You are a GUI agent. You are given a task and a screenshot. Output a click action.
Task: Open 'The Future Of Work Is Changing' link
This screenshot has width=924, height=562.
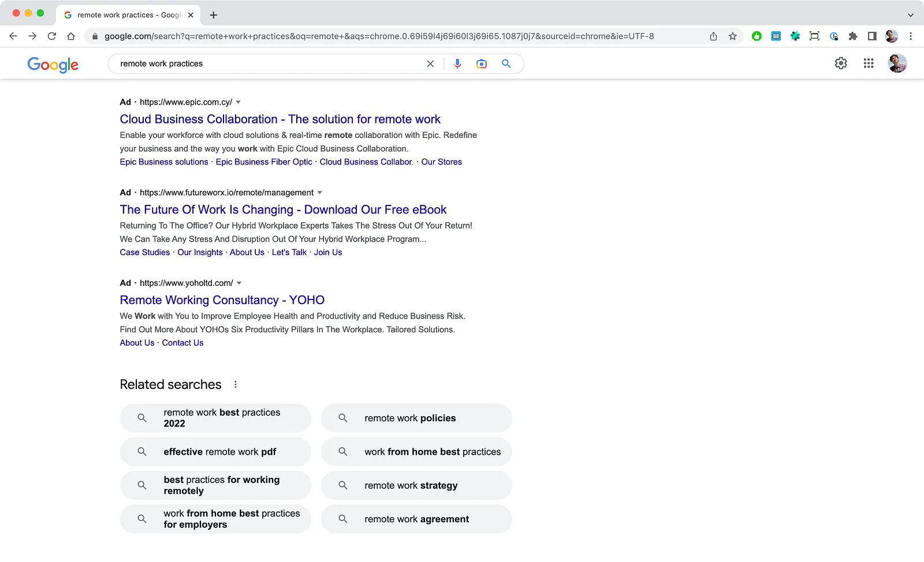click(283, 210)
